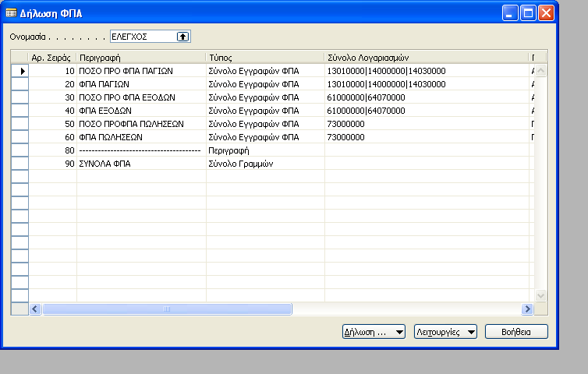Screen dimensions: 588x374
Task: Click accounts cell 13010000|14000000|14030000 in row 20
Action: coord(427,84)
